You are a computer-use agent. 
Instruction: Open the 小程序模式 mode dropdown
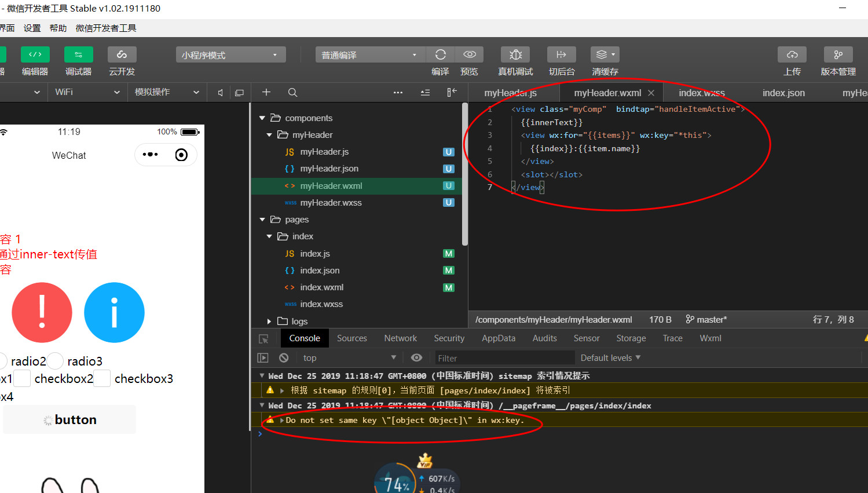click(230, 55)
